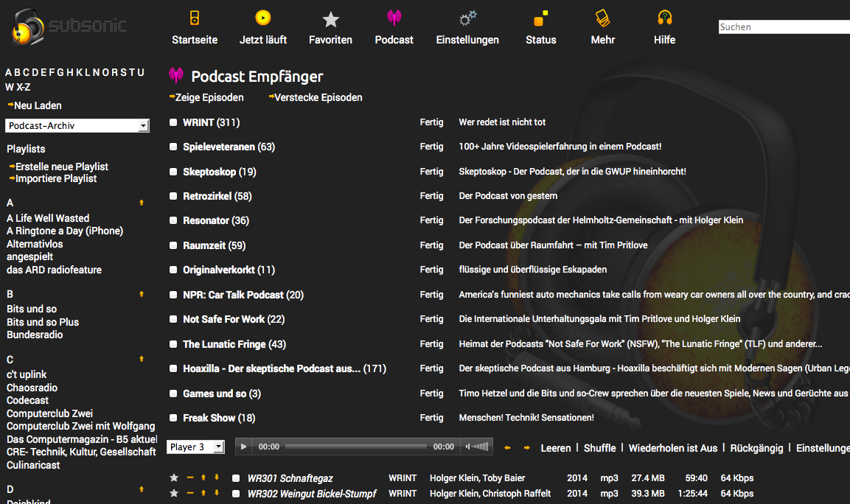Viewport: 850px width, 504px height.
Task: Open The Lunatic Fringe (43) podcast
Action: coord(234,344)
